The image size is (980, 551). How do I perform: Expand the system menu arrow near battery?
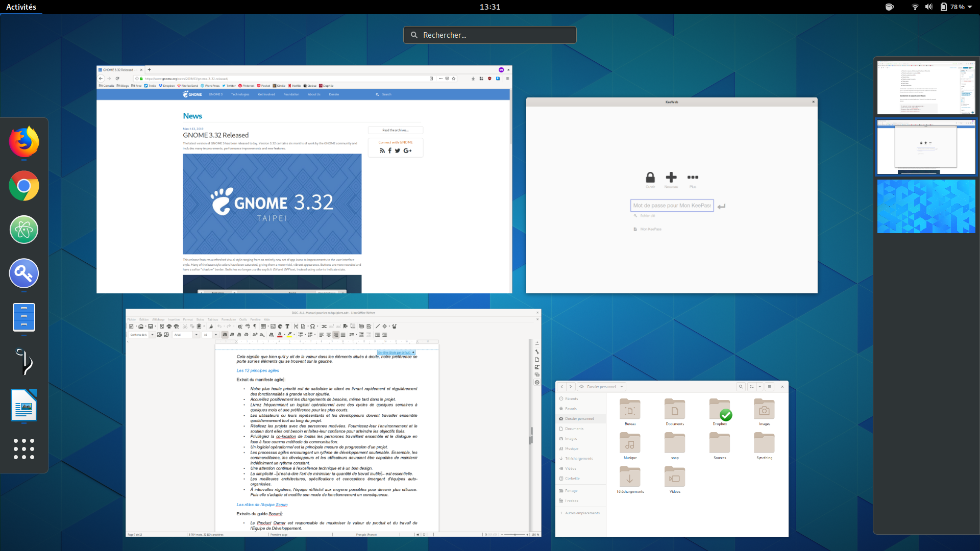pyautogui.click(x=970, y=7)
